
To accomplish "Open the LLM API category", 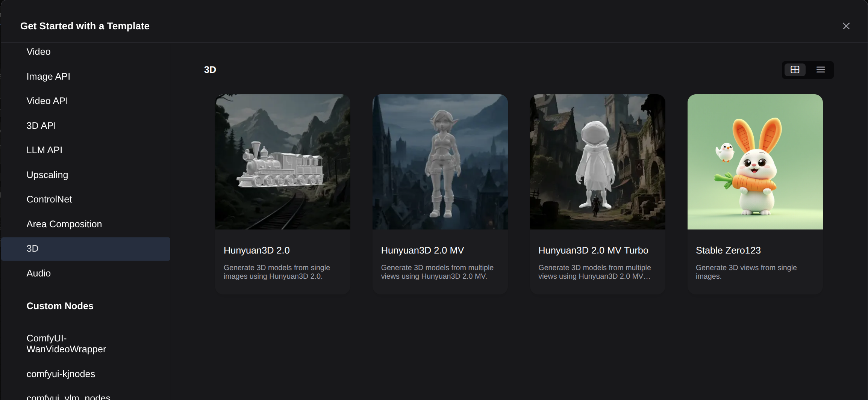I will click(x=86, y=150).
